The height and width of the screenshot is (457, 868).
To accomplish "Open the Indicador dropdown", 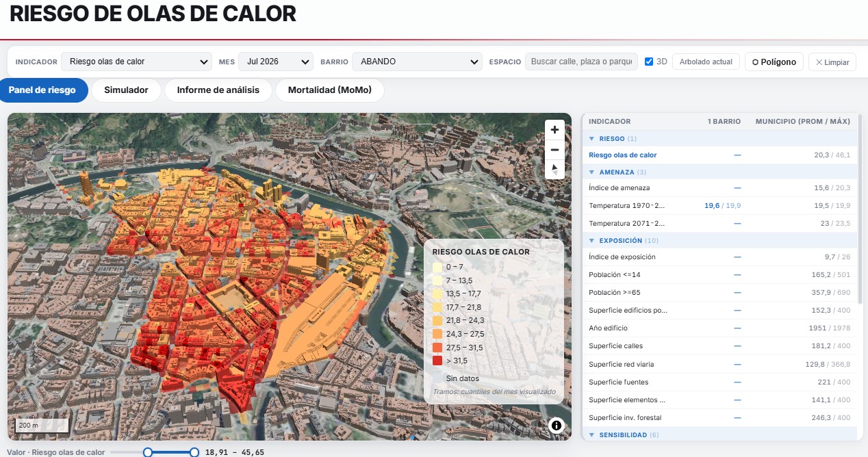I will click(137, 62).
